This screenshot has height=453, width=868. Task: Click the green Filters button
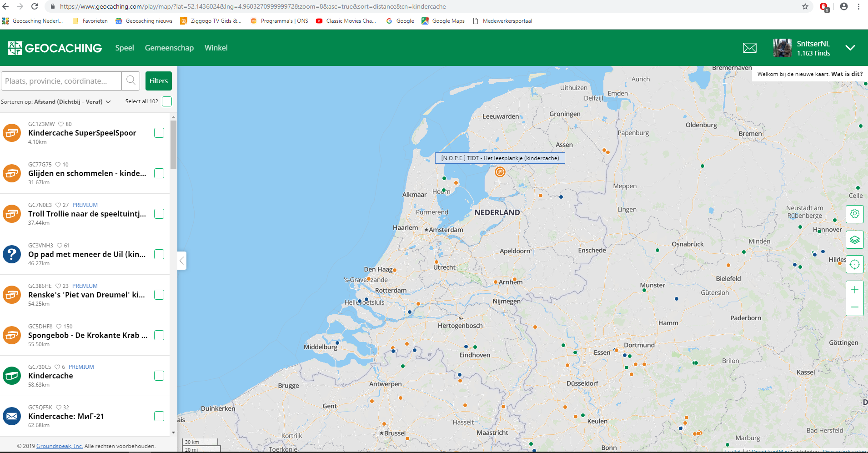(x=158, y=81)
